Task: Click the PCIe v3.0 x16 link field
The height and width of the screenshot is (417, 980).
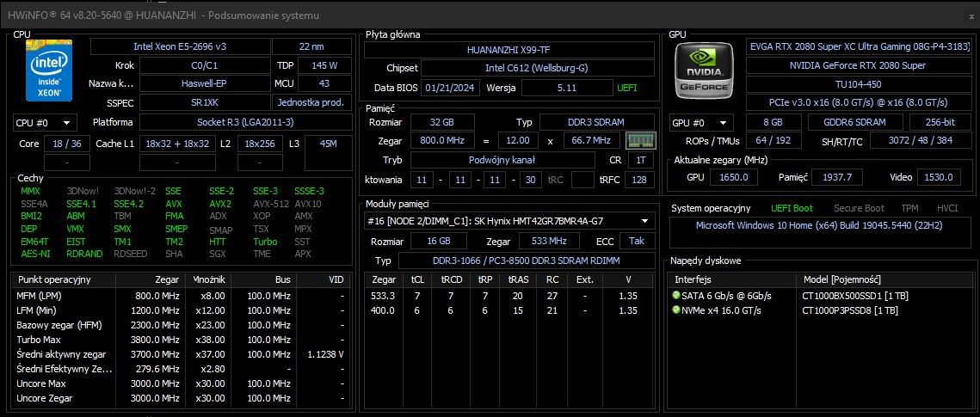Action: (860, 102)
